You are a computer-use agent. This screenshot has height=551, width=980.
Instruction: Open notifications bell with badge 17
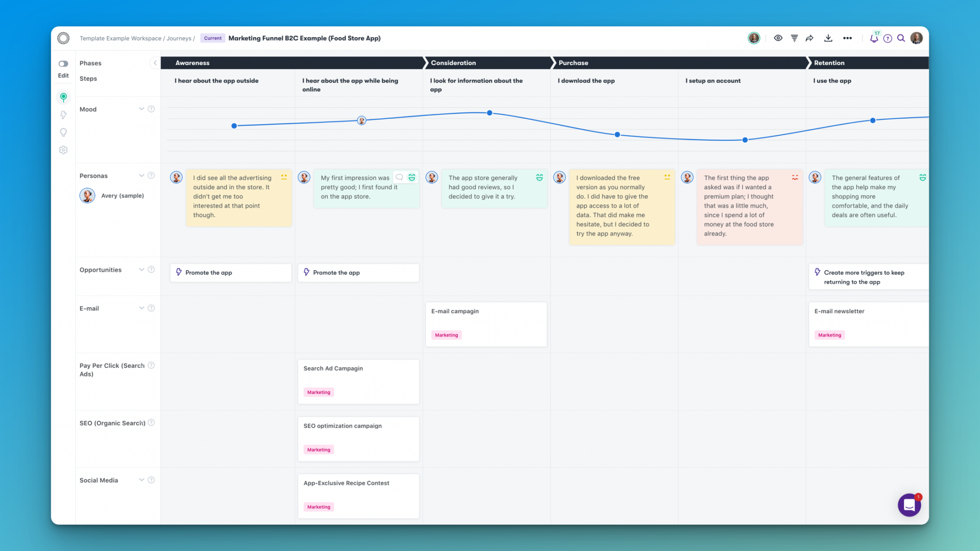(874, 38)
